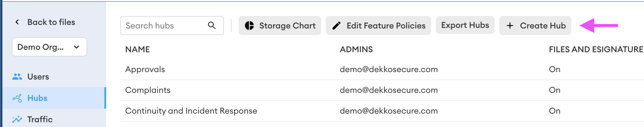This screenshot has width=644, height=127.
Task: Click the ADMINS column header
Action: (x=356, y=49)
